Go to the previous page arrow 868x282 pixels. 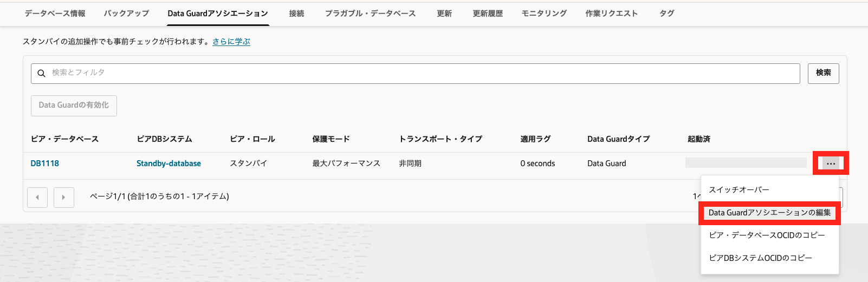(x=37, y=198)
